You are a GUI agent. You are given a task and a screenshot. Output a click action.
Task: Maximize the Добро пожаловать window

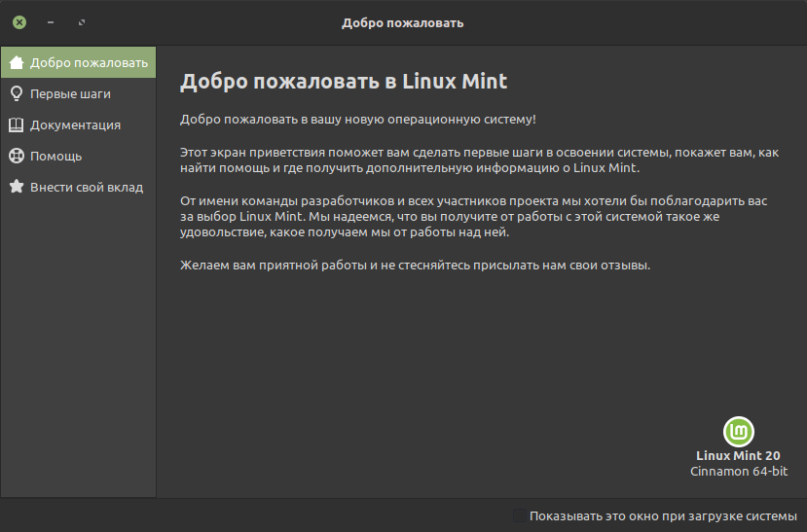[82, 22]
